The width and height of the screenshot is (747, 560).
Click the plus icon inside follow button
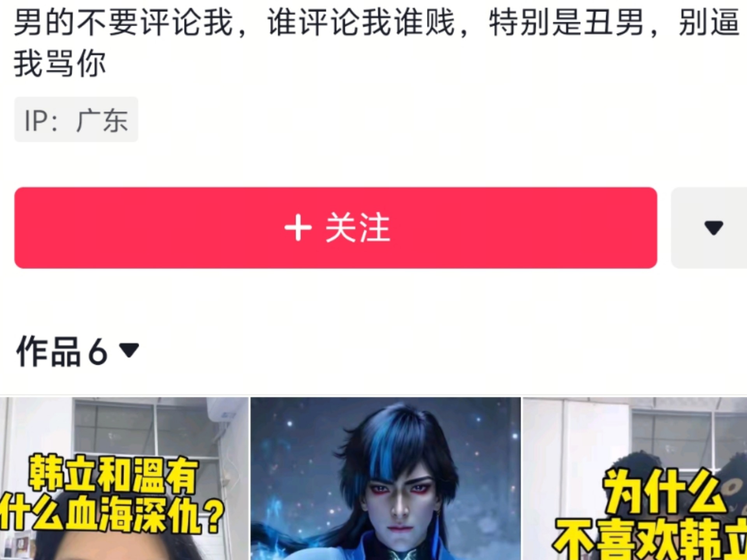(298, 228)
